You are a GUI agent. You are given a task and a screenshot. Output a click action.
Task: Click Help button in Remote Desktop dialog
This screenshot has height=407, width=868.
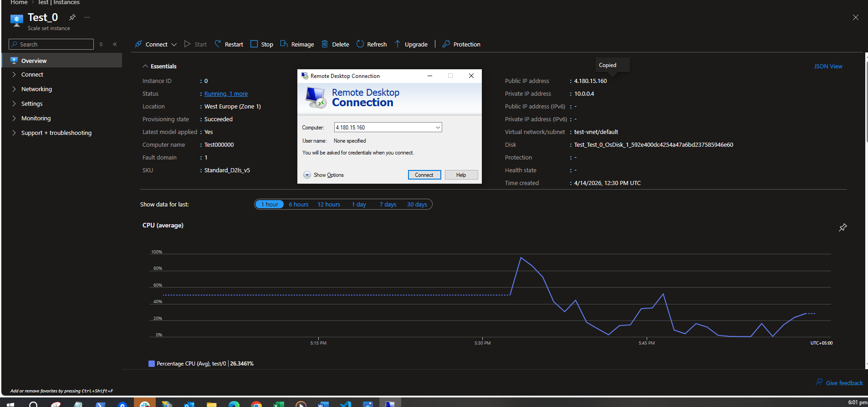pos(461,175)
